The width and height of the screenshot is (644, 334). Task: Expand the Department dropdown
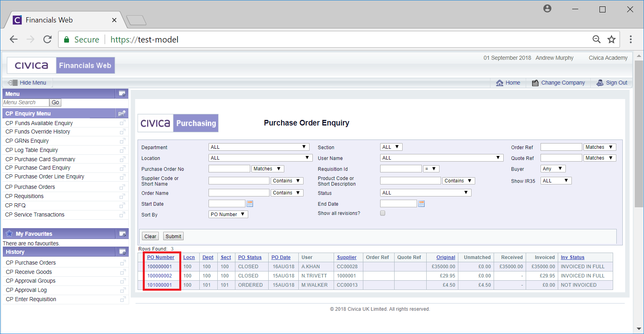(259, 147)
